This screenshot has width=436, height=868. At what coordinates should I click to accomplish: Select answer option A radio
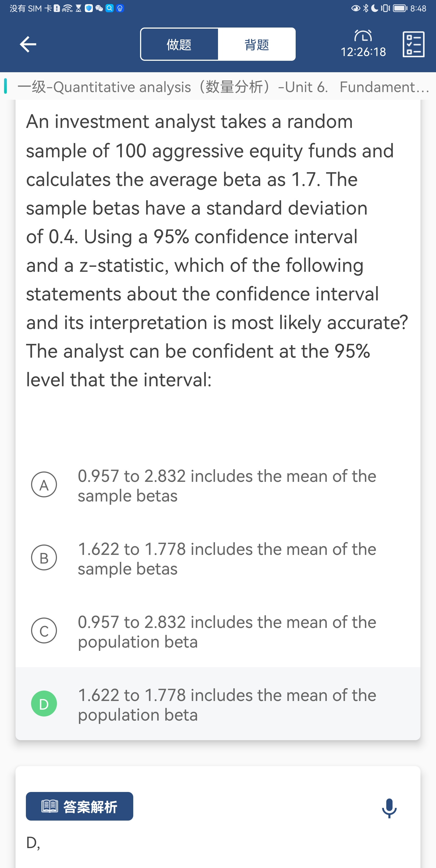[44, 485]
